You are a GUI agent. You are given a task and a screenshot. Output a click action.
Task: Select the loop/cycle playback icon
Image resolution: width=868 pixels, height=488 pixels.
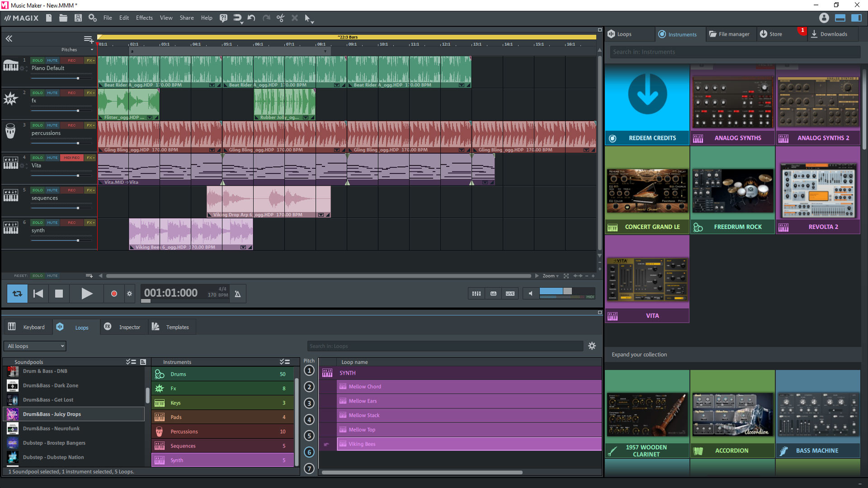click(x=17, y=293)
